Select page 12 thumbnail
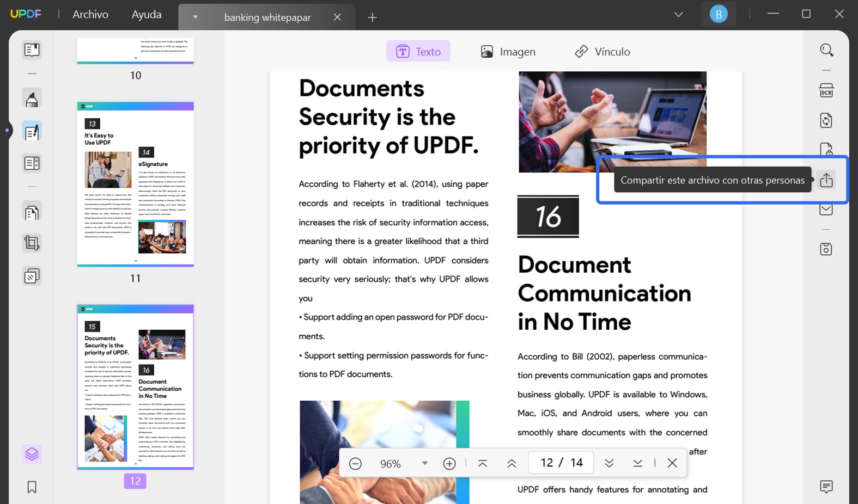Viewport: 858px width, 504px height. [x=135, y=387]
